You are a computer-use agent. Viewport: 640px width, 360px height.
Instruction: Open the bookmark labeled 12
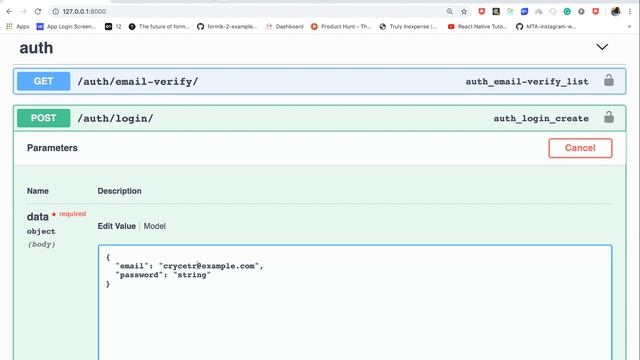(113, 27)
